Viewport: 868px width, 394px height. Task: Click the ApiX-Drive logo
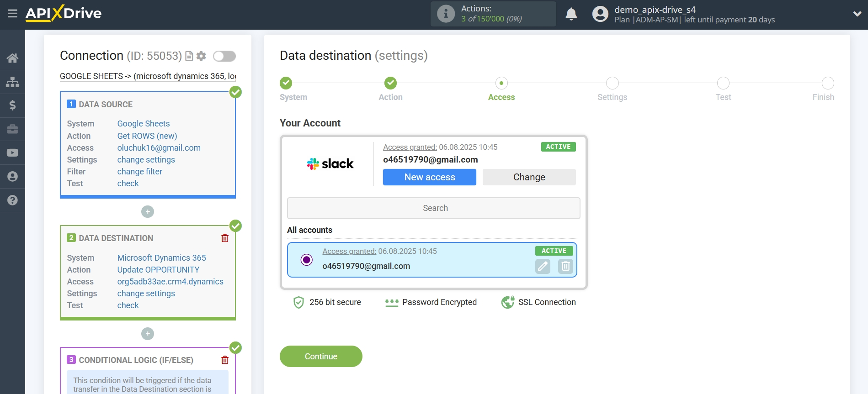click(64, 13)
